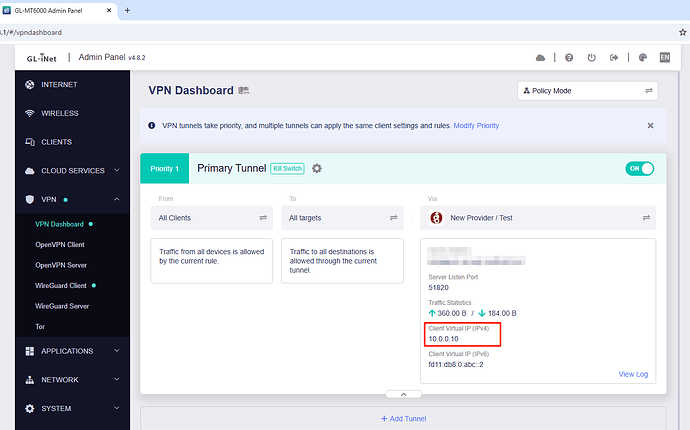Open Primary Tunnel gear settings
Screen dimensions: 690x430
(317, 168)
